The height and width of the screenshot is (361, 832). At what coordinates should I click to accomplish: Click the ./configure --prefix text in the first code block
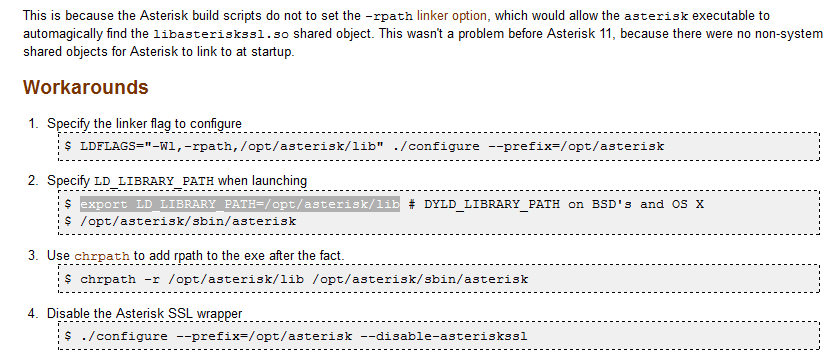click(529, 146)
